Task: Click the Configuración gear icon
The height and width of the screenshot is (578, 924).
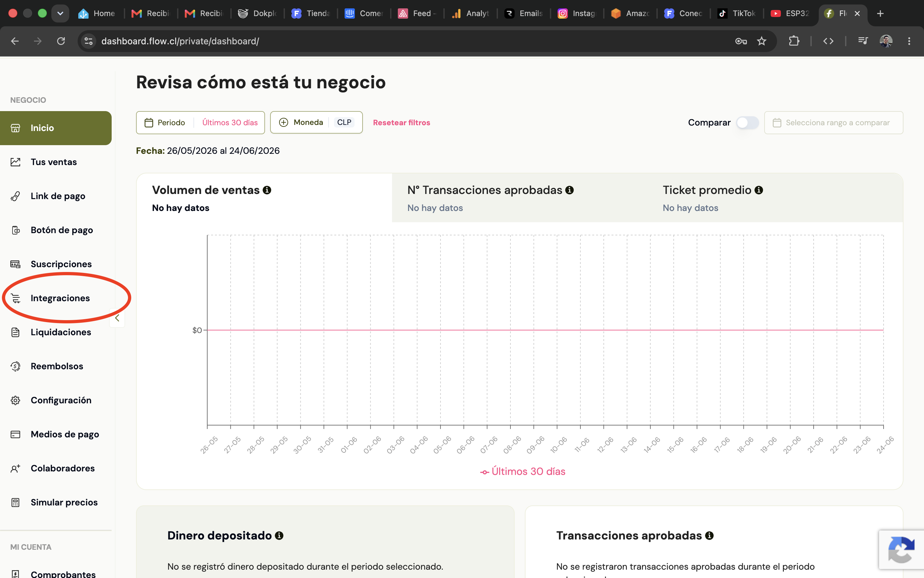Action: (15, 400)
